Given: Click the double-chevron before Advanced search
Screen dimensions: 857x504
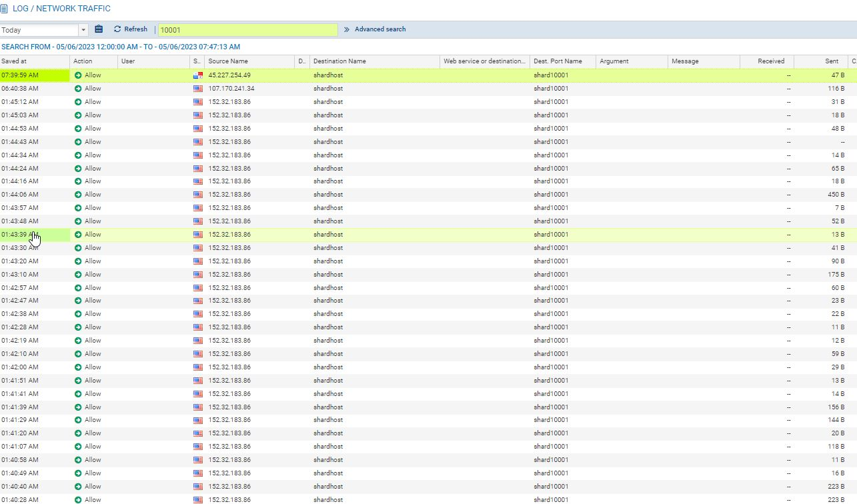Looking at the screenshot, I should (346, 29).
